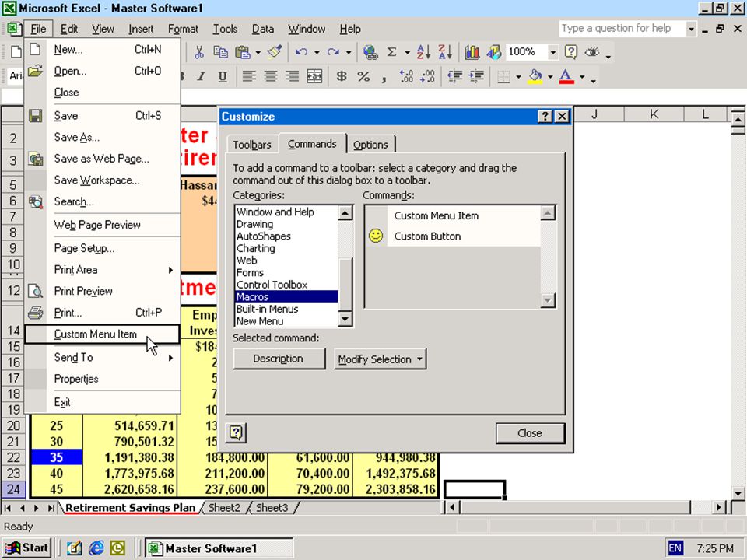Image resolution: width=747 pixels, height=560 pixels.
Task: Select the Sheet2 worksheet tab
Action: [224, 508]
